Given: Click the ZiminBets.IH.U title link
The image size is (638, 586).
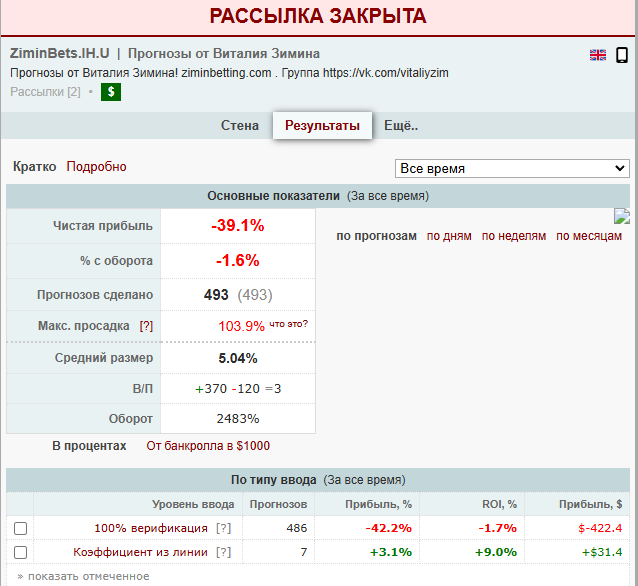Looking at the screenshot, I should tap(59, 53).
